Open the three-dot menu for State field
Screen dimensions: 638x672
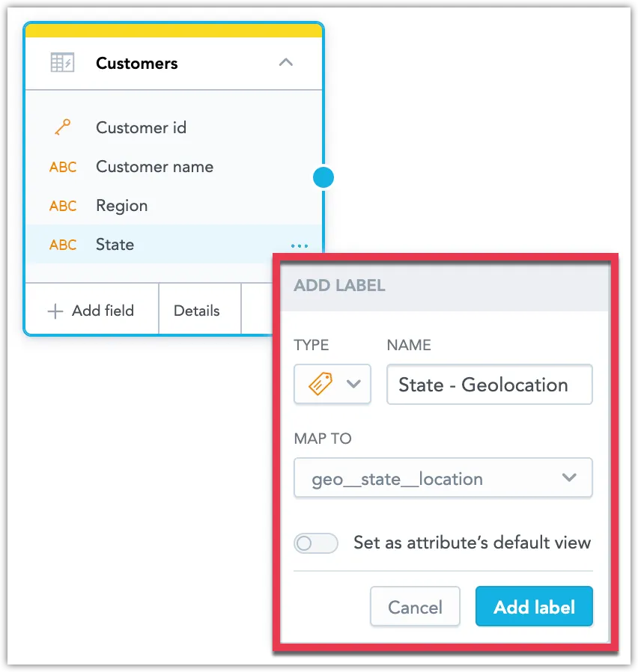[299, 245]
